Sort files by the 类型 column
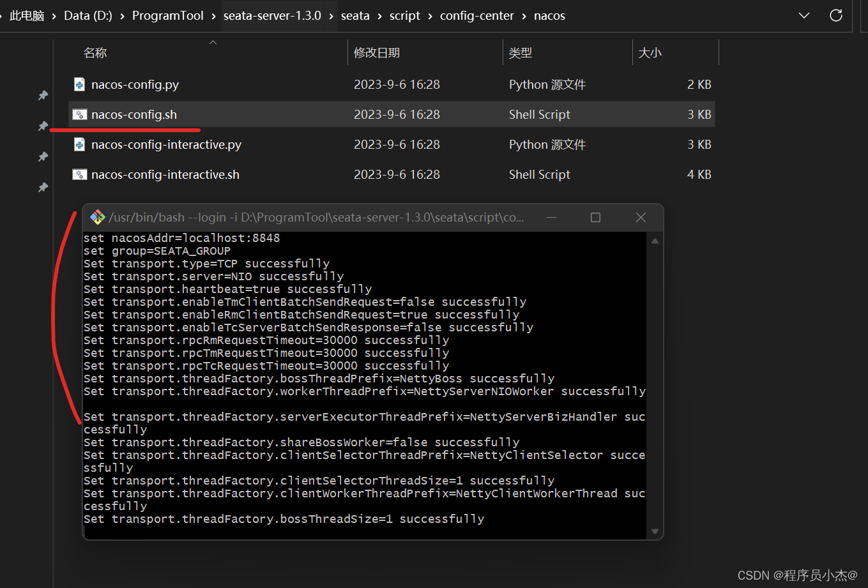 pyautogui.click(x=521, y=53)
